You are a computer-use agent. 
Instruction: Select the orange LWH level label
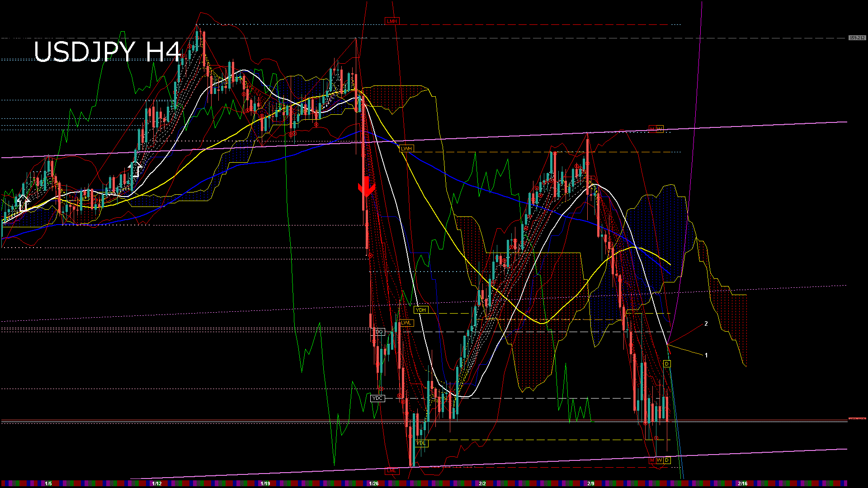point(406,149)
